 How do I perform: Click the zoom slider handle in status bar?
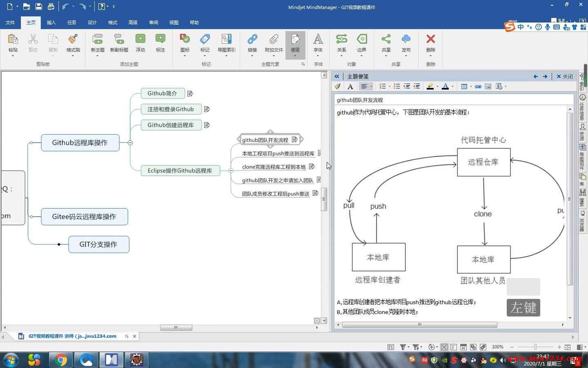click(535, 347)
